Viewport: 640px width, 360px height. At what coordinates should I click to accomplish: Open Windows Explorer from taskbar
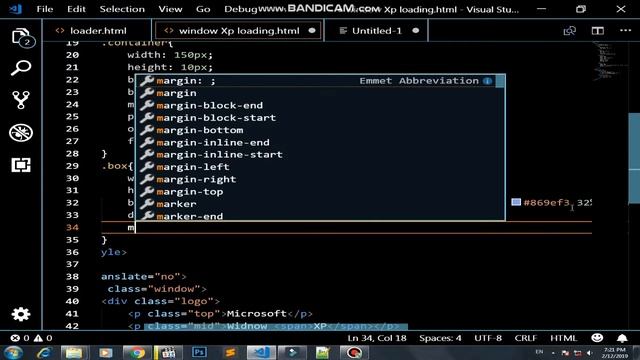point(74,353)
